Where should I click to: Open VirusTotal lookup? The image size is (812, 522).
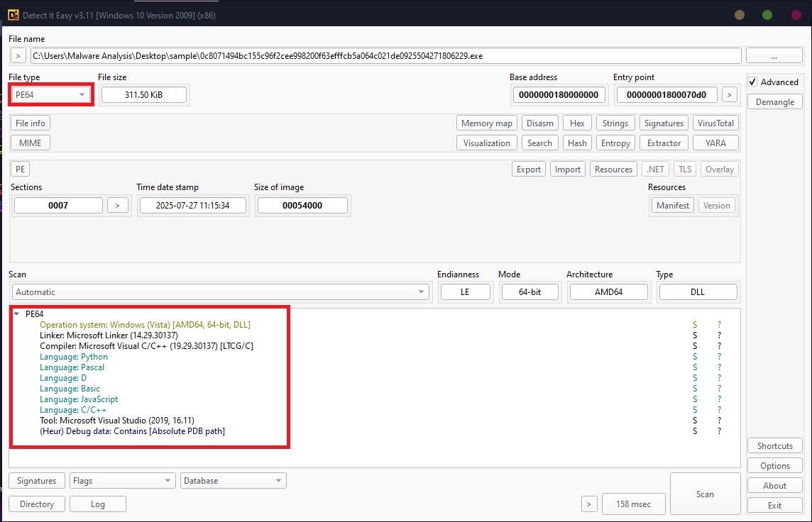[x=715, y=123]
